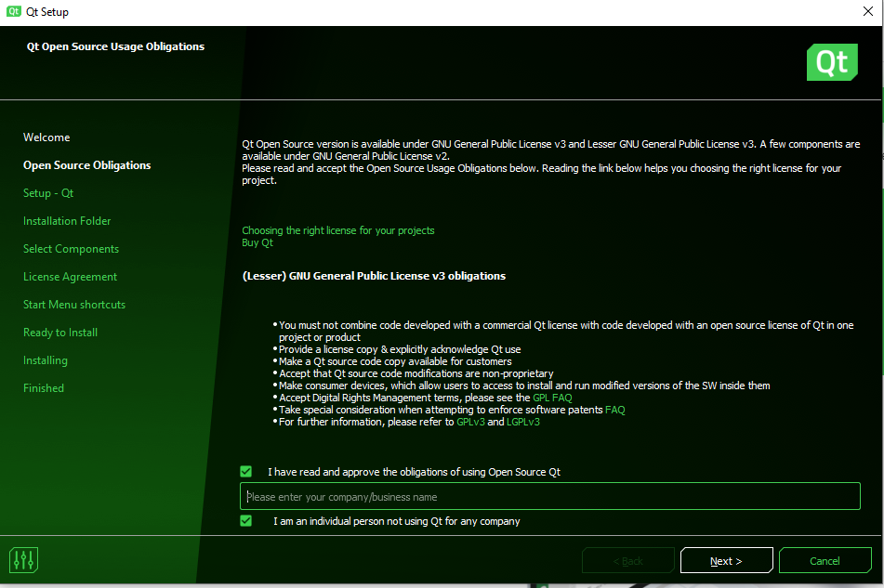Screen dimensions: 884x588
Task: Open the installer settings sliders icon
Action: (x=23, y=560)
